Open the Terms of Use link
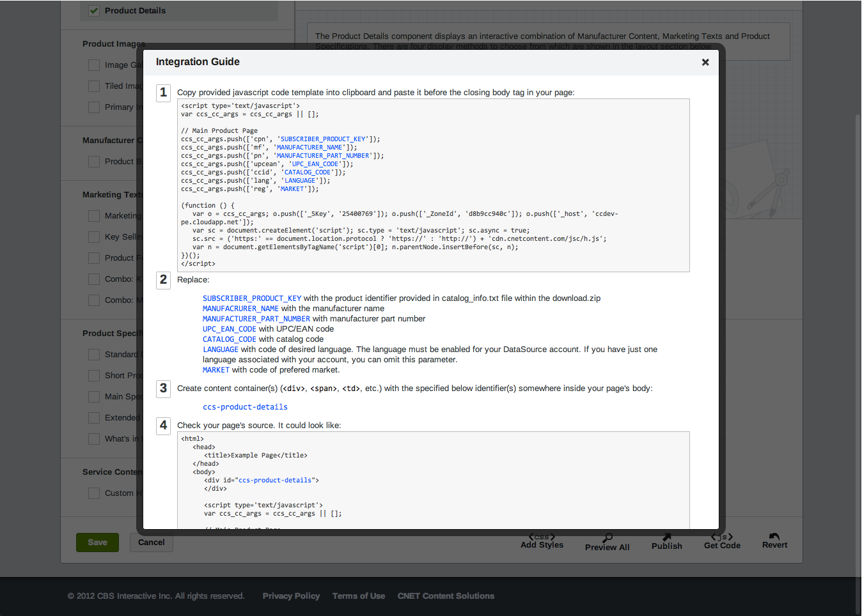862x616 pixels. 359,596
